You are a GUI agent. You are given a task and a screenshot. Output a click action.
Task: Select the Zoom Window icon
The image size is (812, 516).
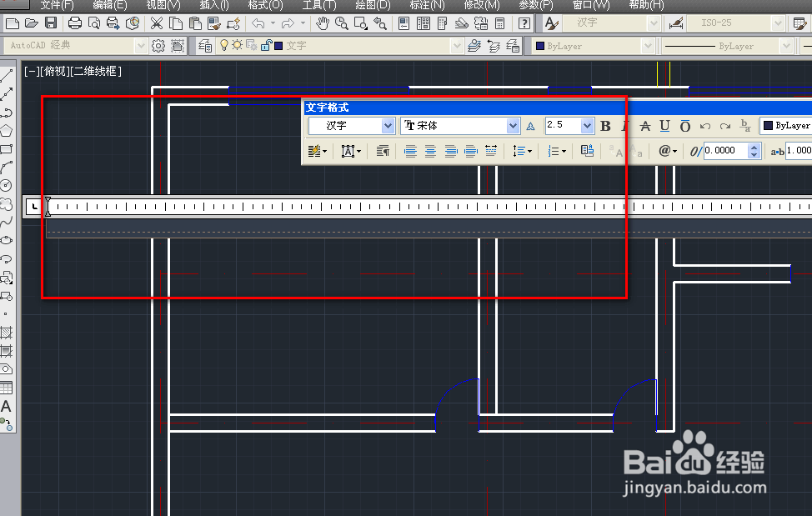point(360,23)
